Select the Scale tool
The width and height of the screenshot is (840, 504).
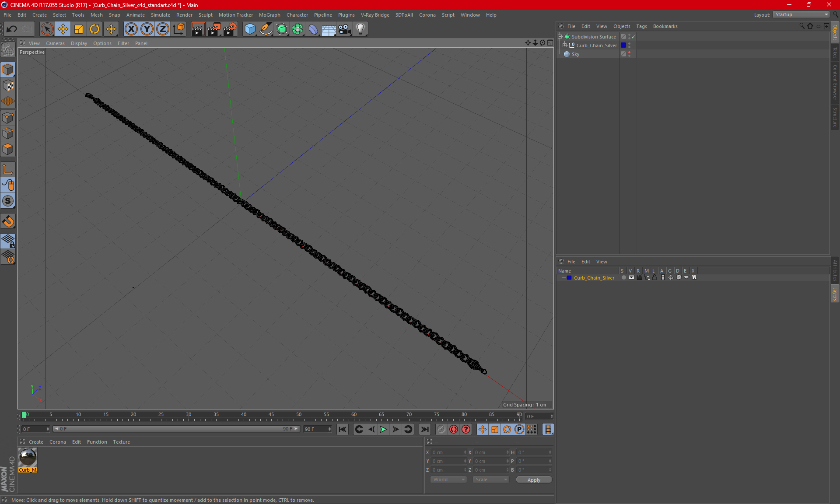pyautogui.click(x=79, y=29)
